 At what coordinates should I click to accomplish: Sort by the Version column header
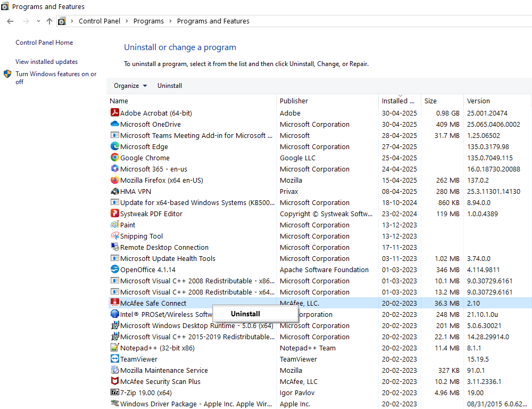497,101
